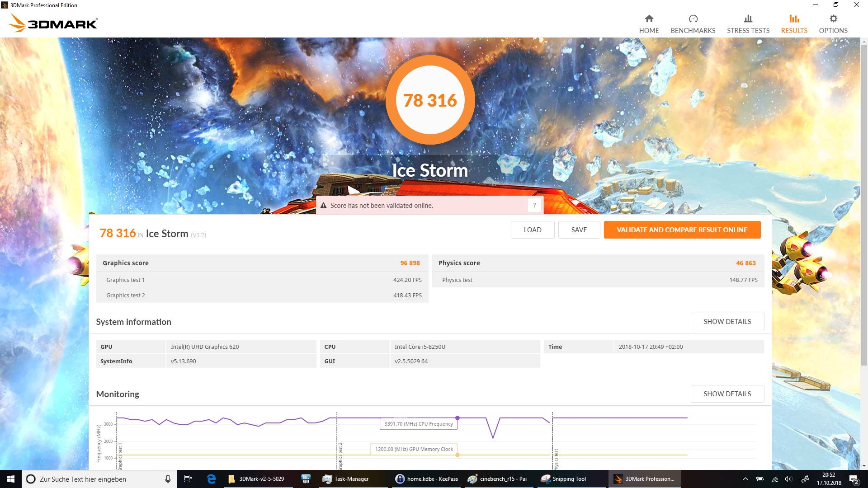Show details for System information

726,322
